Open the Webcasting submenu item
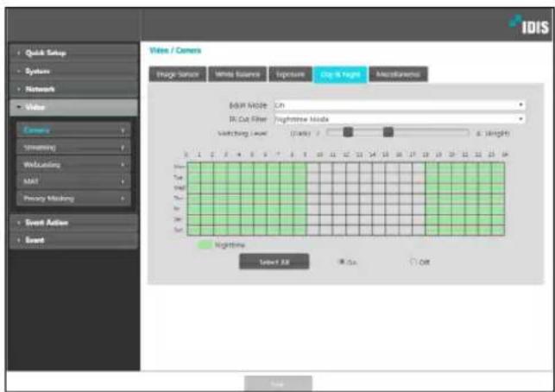This screenshot has height=392, width=555. [x=73, y=165]
